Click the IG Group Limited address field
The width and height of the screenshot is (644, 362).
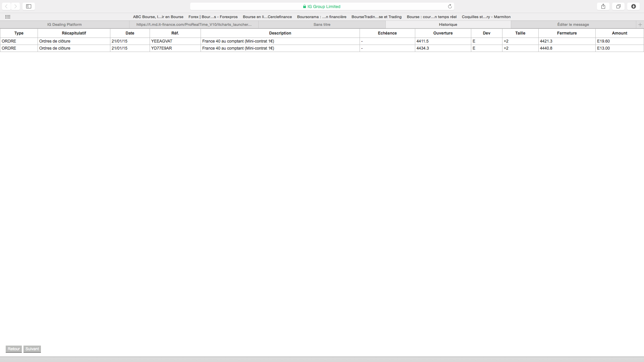322,6
